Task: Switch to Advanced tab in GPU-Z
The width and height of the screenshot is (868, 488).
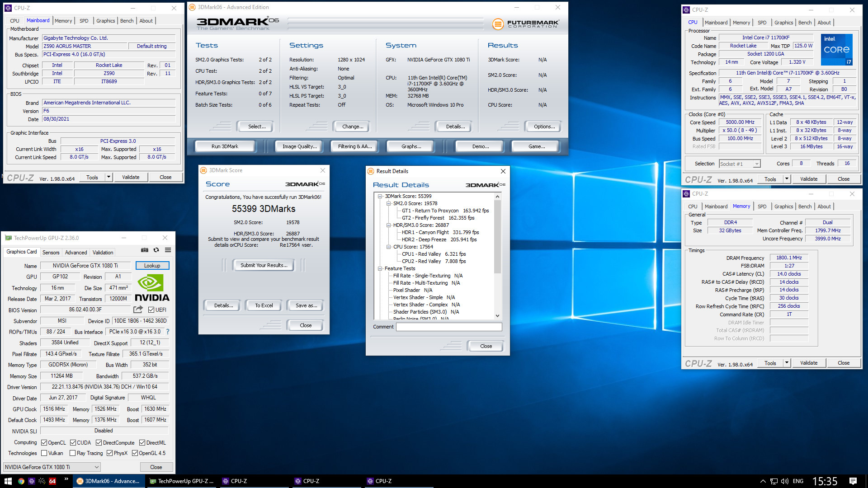Action: point(76,253)
